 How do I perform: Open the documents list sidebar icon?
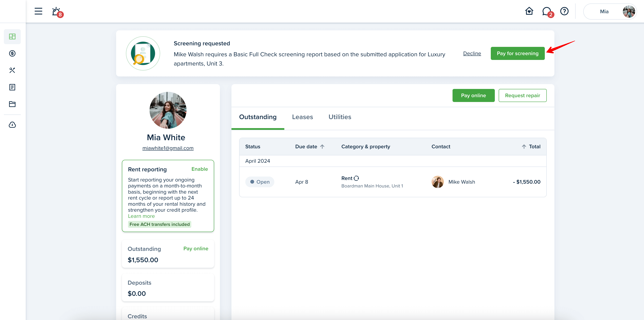pyautogui.click(x=12, y=87)
